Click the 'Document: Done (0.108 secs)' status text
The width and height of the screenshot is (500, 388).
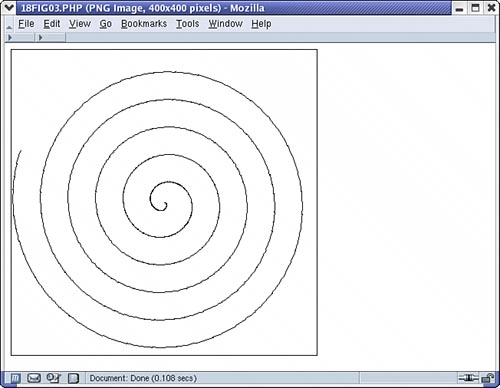(x=143, y=378)
